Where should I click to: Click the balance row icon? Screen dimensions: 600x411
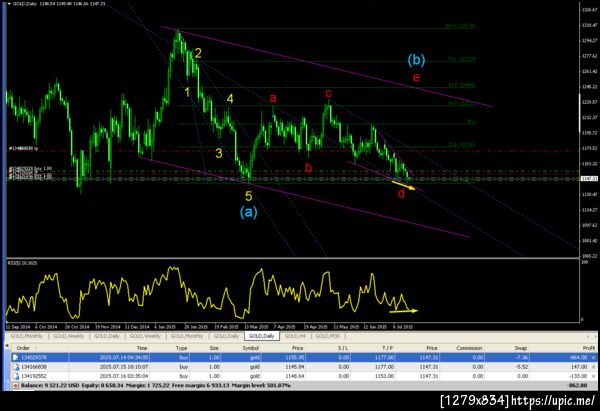pyautogui.click(x=15, y=385)
